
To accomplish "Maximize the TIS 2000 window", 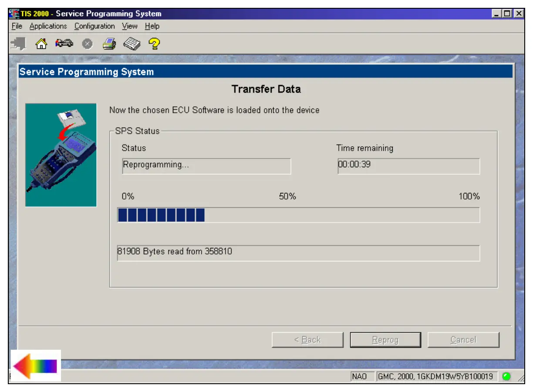I will pos(507,14).
